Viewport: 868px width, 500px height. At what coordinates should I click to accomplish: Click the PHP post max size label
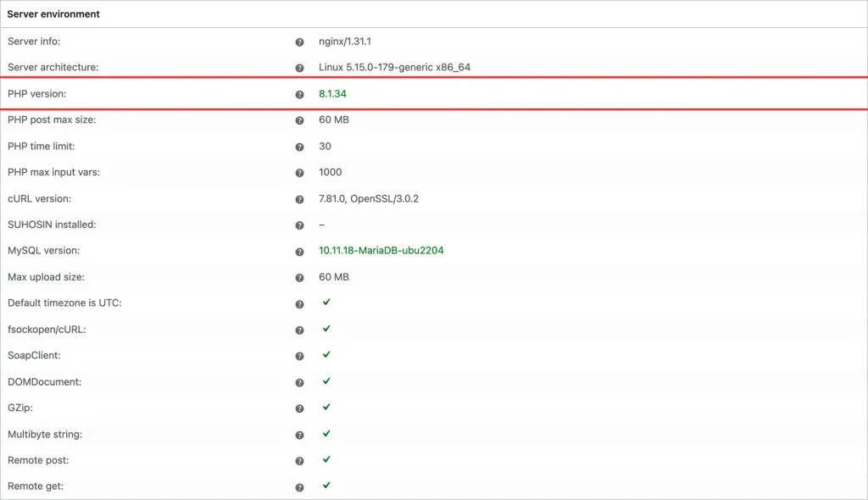pos(52,120)
